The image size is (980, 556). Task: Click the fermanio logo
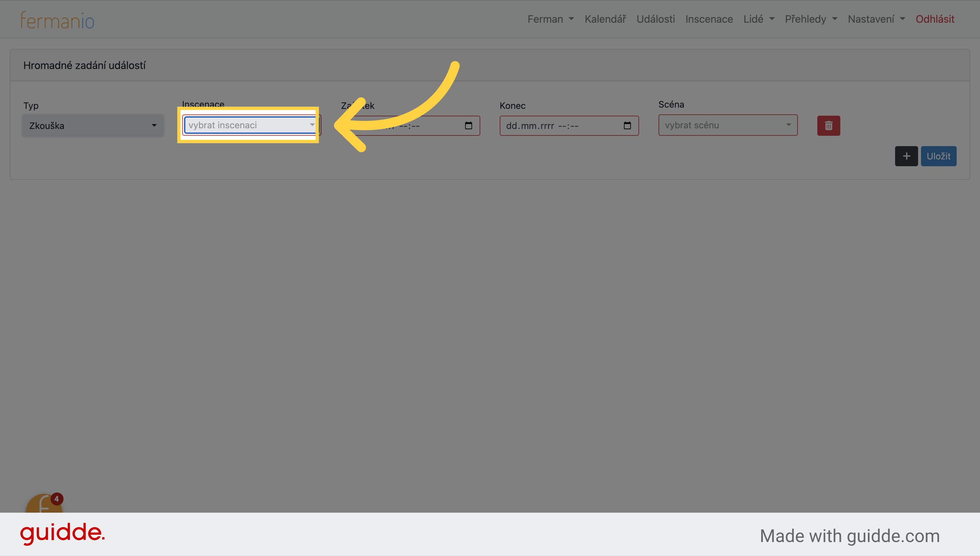[x=57, y=20]
